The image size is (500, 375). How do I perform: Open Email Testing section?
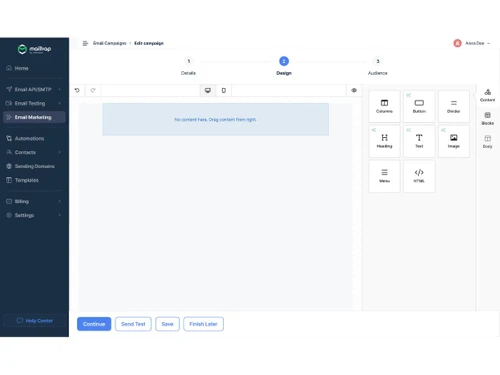point(34,103)
